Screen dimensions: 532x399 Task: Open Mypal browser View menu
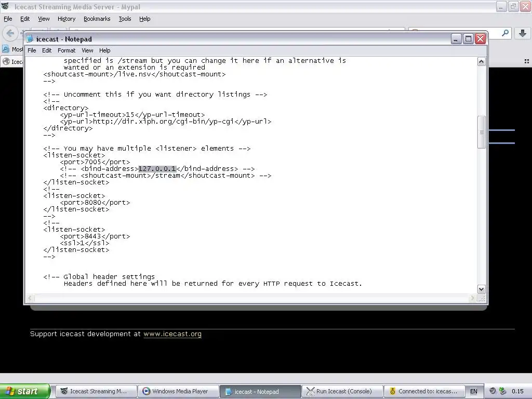pos(44,19)
